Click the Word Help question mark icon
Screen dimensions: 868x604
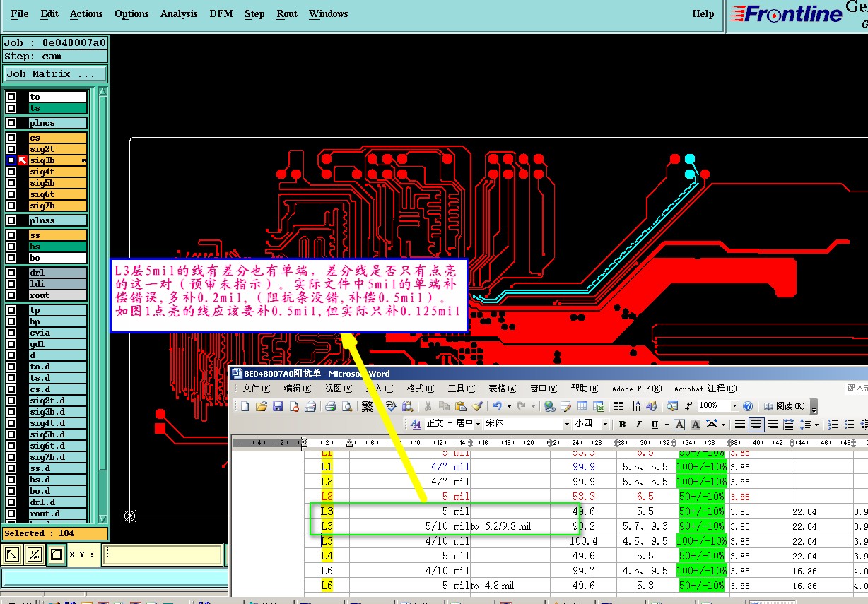tap(748, 406)
